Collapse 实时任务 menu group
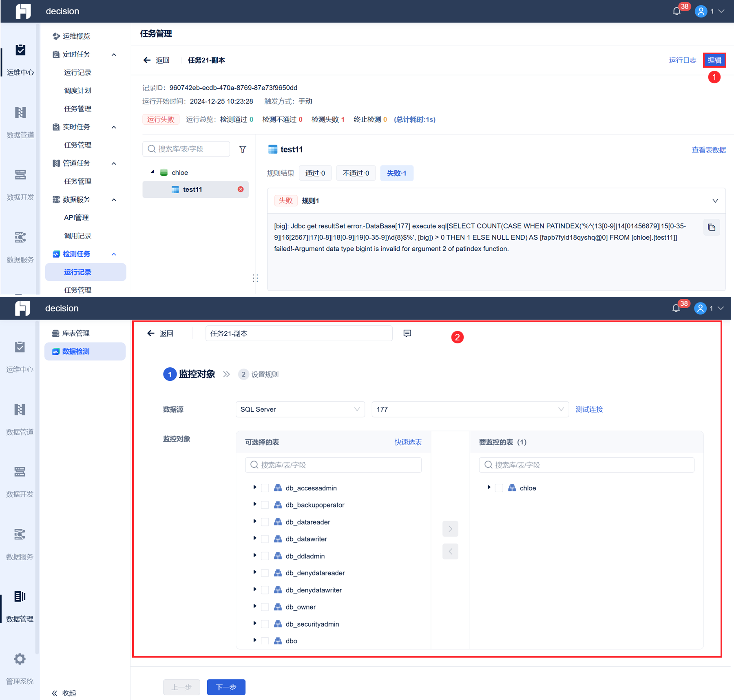 point(114,127)
